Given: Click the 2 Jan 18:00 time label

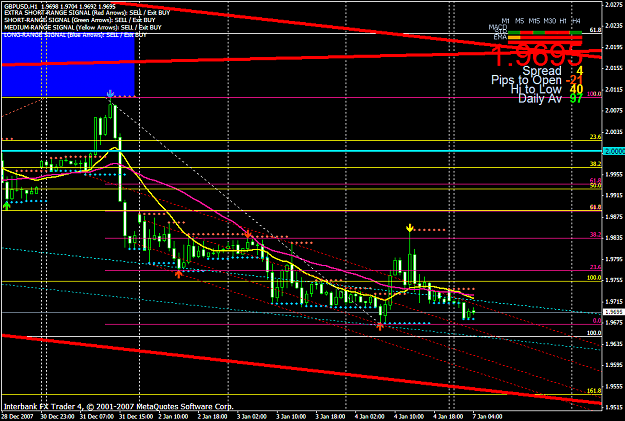Looking at the screenshot, I should [213, 417].
